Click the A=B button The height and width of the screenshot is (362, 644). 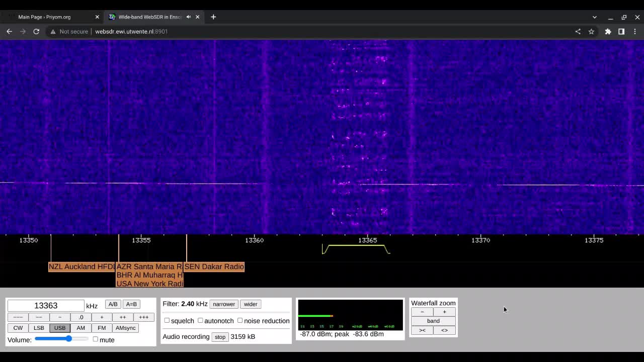[131, 304]
